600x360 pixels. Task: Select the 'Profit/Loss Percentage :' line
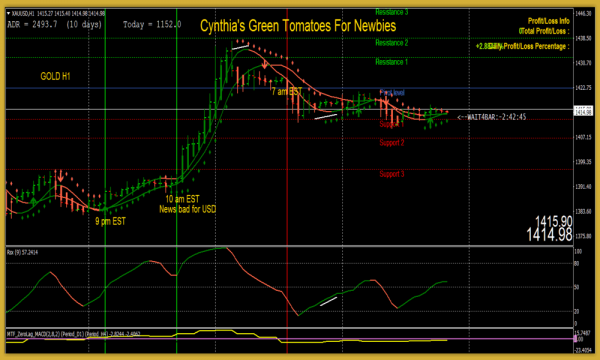[x=535, y=47]
